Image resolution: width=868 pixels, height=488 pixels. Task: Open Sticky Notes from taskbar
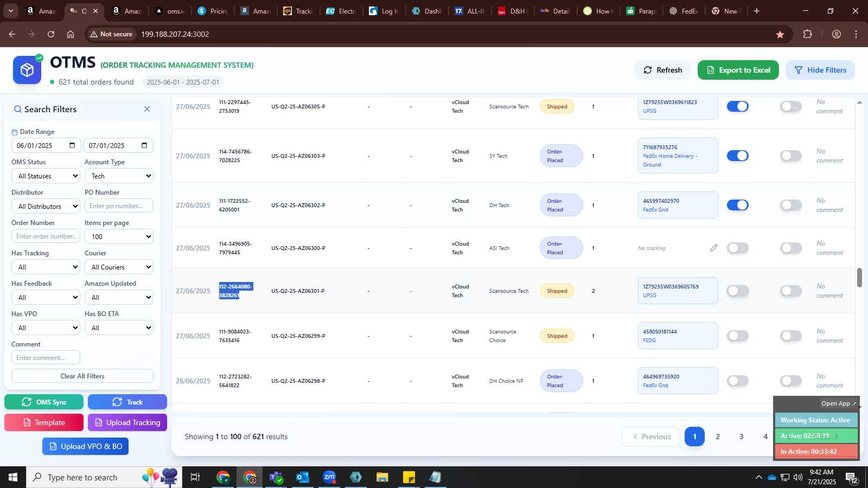409,477
